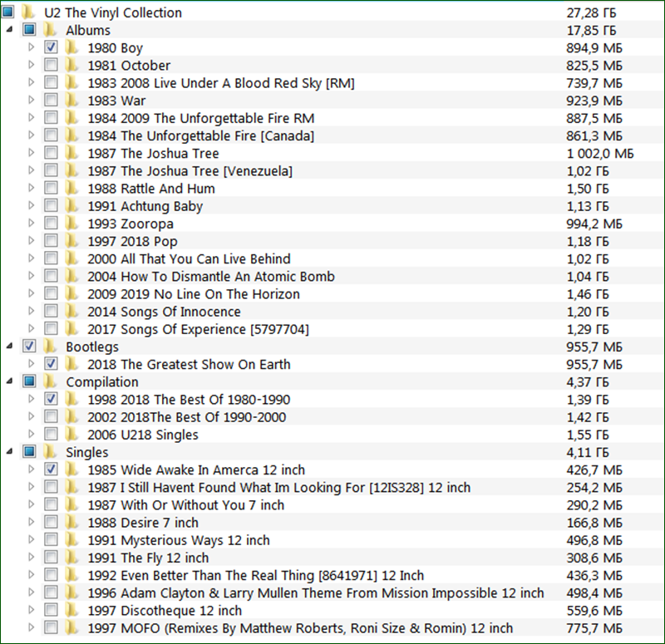This screenshot has width=665, height=644.
Task: Click the 166,8 МБ size value
Action: (x=594, y=523)
